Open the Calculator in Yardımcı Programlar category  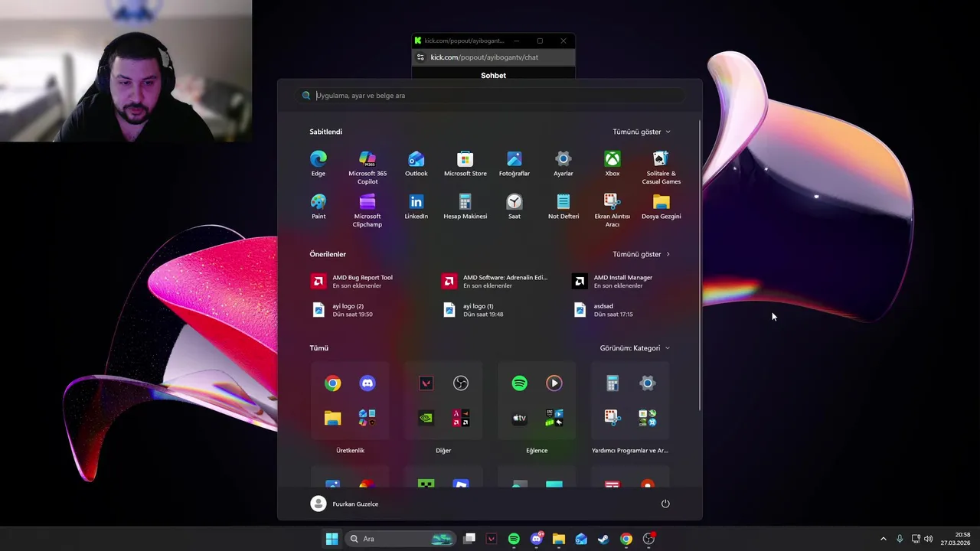[612, 383]
